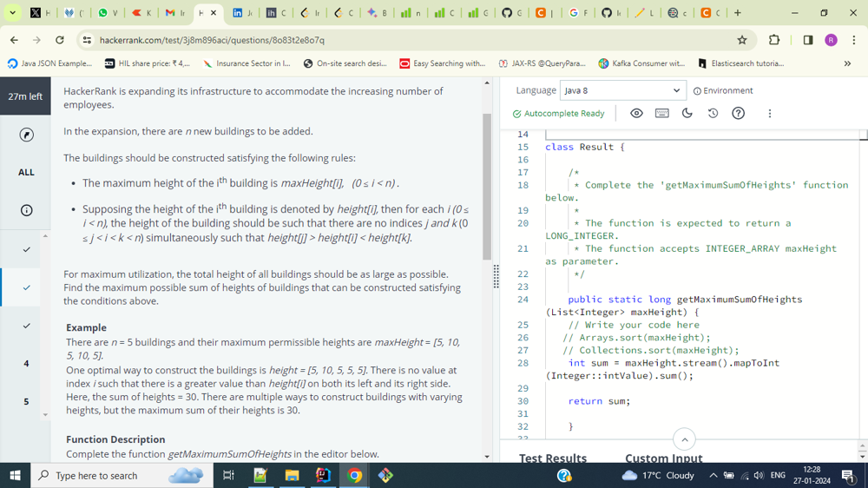The image size is (868, 488).
Task: Click the up-arrow button above Test Results
Action: tap(684, 439)
